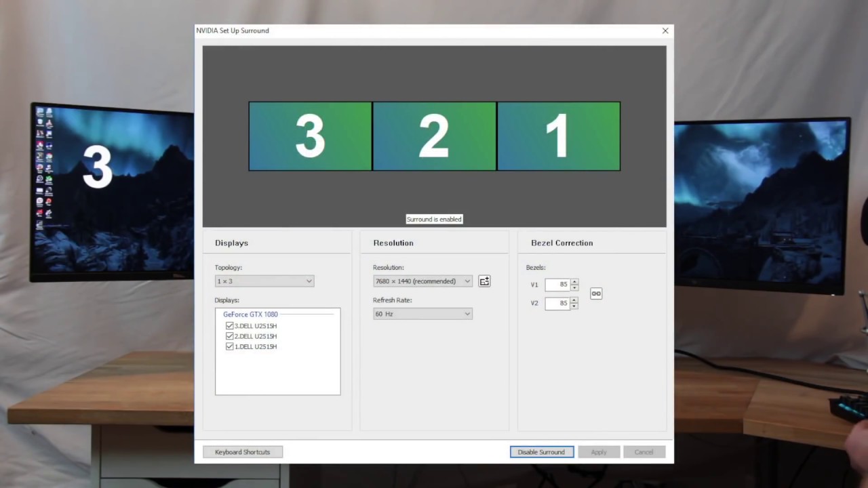Select display 2 in the layout preview
Image resolution: width=868 pixels, height=488 pixels.
tap(434, 136)
